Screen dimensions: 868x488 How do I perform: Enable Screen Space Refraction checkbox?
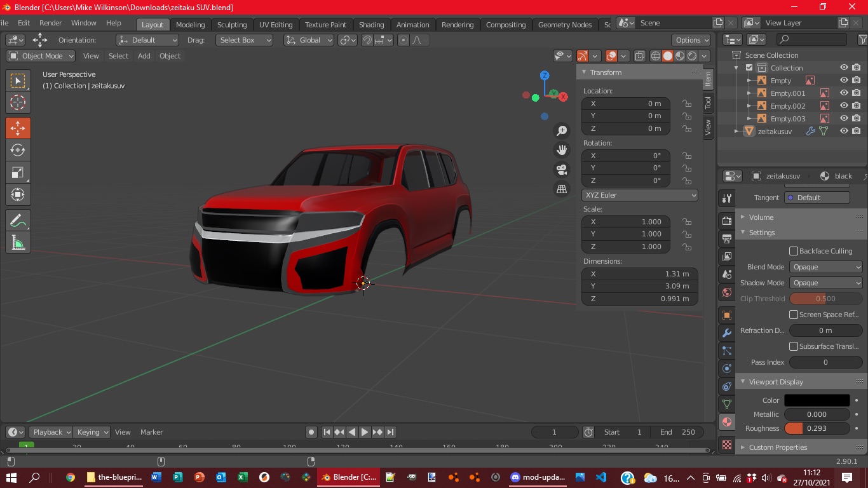794,315
